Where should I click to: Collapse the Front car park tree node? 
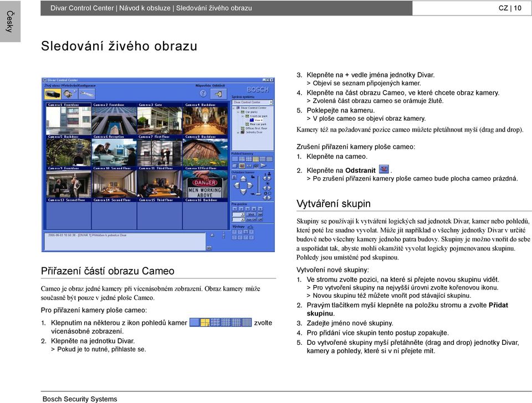pos(243,116)
